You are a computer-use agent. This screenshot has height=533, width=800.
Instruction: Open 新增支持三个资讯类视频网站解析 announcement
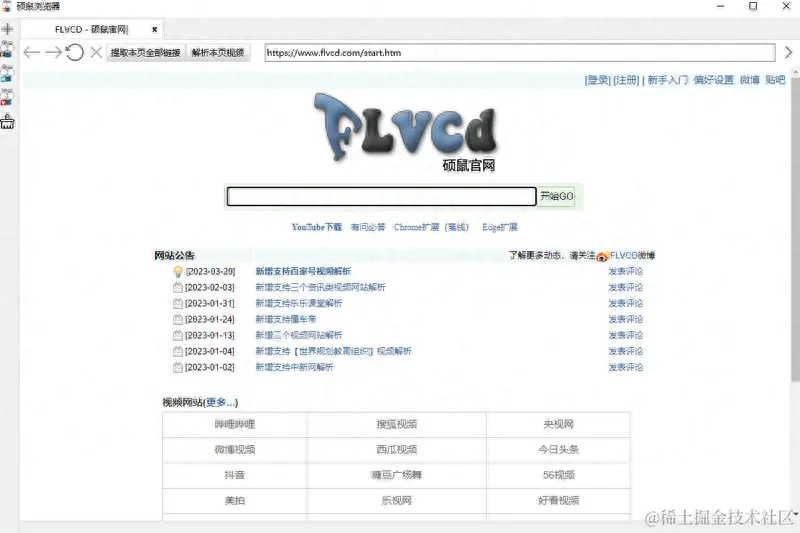point(320,287)
